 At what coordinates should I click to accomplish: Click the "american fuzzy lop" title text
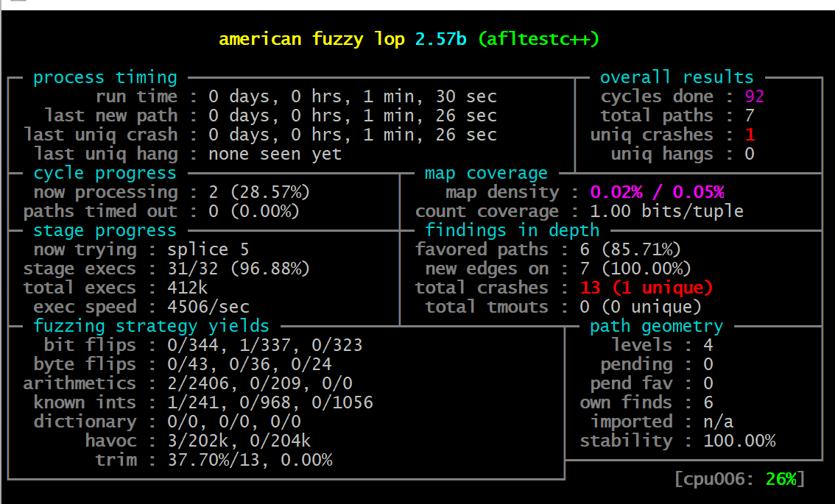point(311,39)
